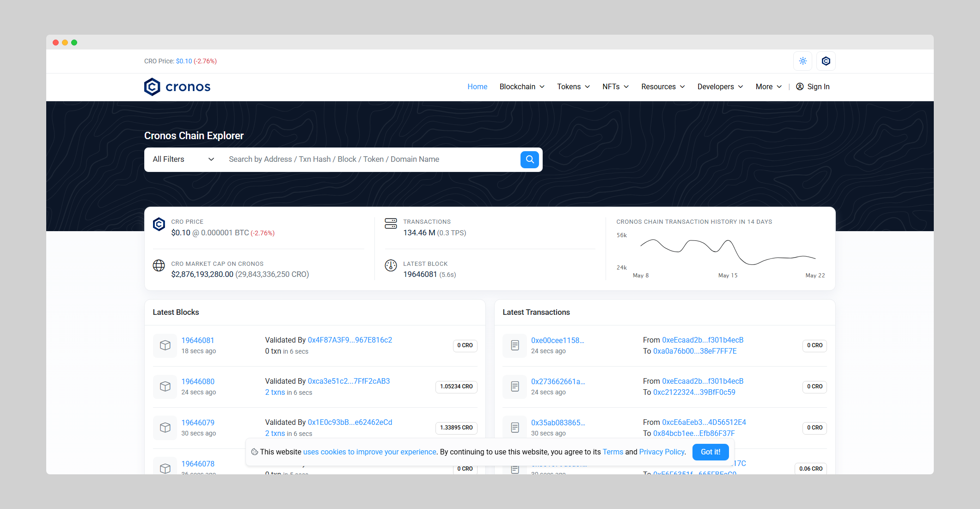Click the $2,876,193,280.00 market cap value
Viewport: 980px width, 509px height.
(202, 275)
